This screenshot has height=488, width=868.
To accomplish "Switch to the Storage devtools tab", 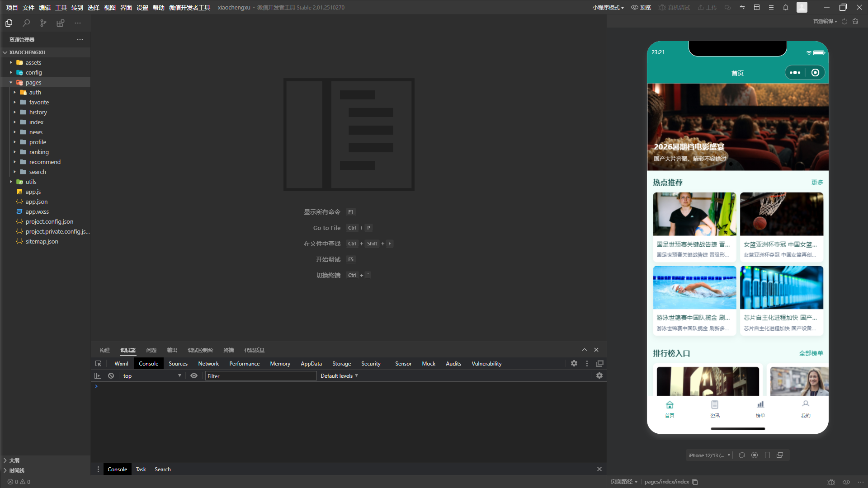I will click(341, 364).
